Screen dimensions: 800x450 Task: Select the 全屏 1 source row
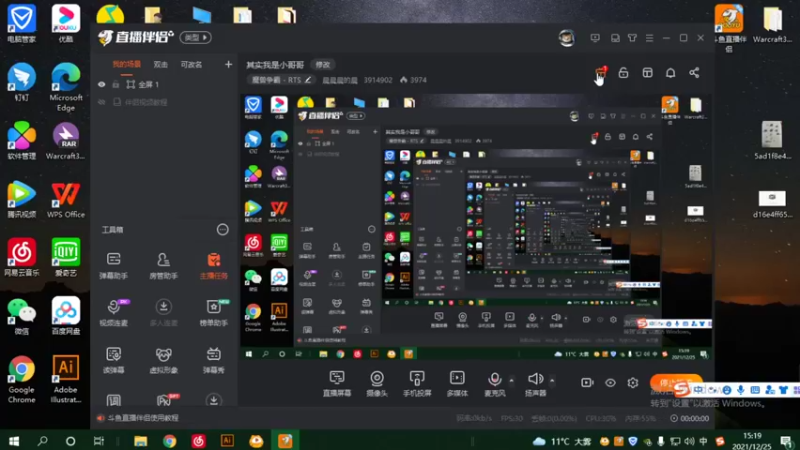coord(164,84)
